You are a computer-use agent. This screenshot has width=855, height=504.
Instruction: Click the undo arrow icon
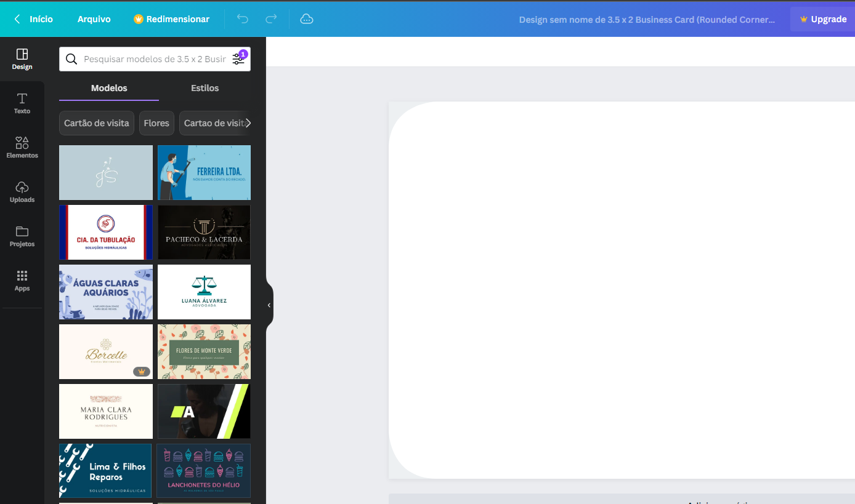(x=243, y=19)
